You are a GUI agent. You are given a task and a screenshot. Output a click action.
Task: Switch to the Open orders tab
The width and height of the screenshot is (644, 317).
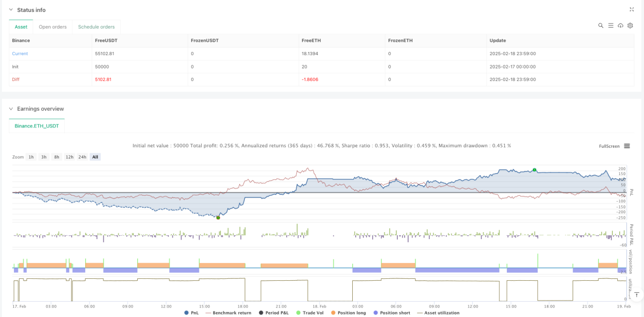coord(53,27)
